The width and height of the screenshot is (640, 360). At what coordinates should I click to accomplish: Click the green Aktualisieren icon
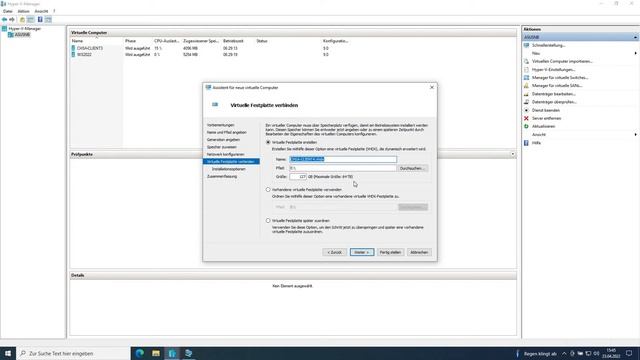[527, 127]
